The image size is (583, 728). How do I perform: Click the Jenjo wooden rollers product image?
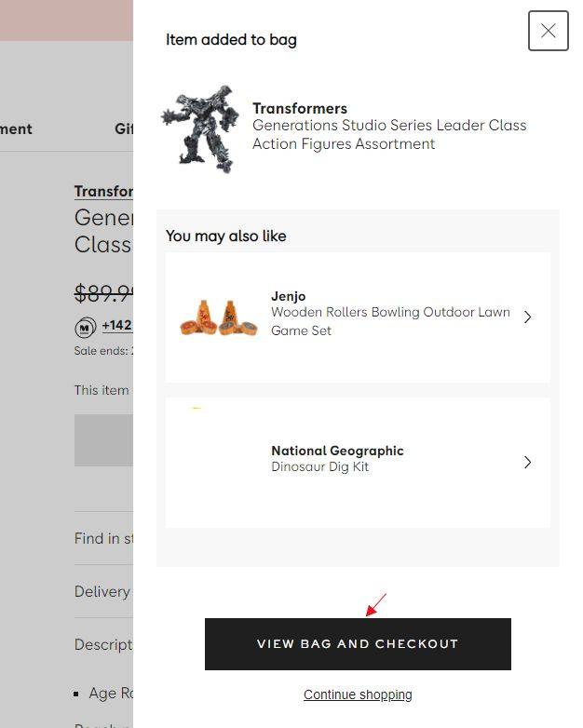tap(218, 317)
